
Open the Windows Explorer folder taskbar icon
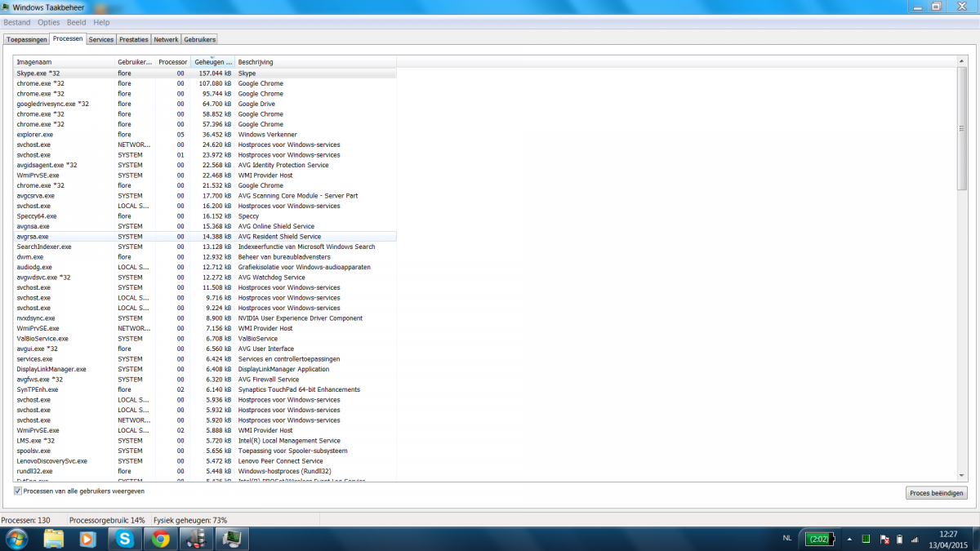point(54,539)
